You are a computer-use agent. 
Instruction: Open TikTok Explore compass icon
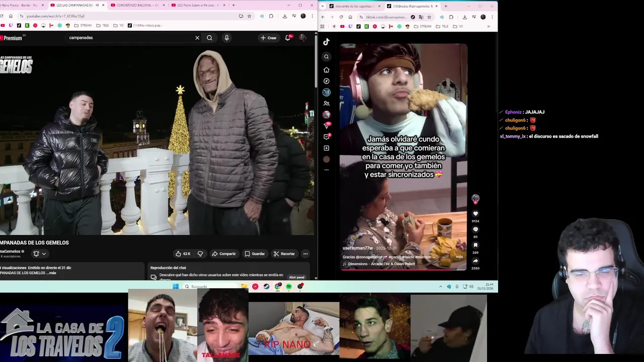(327, 81)
